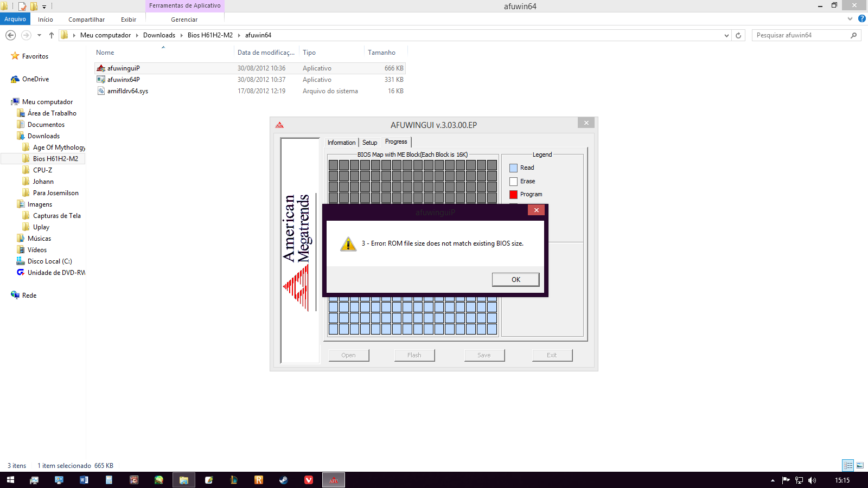This screenshot has height=488, width=868.
Task: Sort files by Tamanho column
Action: pyautogui.click(x=381, y=53)
